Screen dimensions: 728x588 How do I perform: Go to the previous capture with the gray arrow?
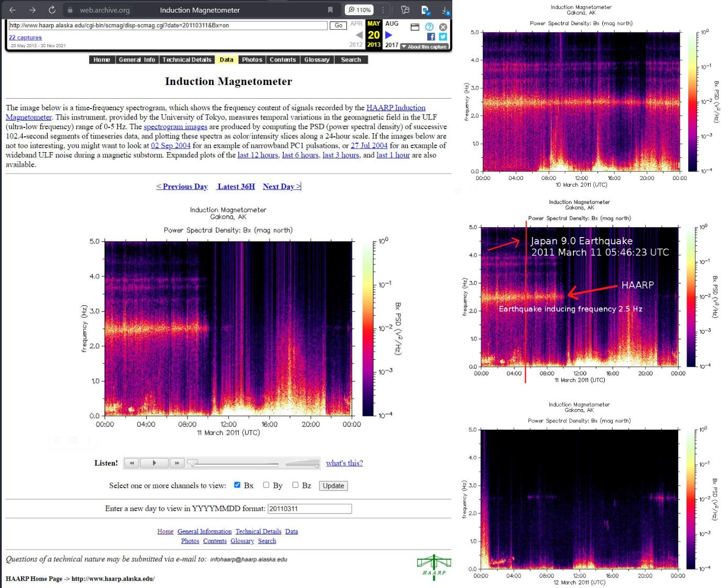click(x=359, y=35)
